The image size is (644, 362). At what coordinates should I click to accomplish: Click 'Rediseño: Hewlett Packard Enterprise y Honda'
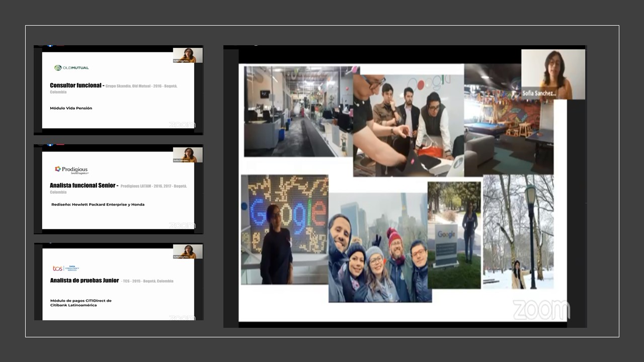(98, 205)
